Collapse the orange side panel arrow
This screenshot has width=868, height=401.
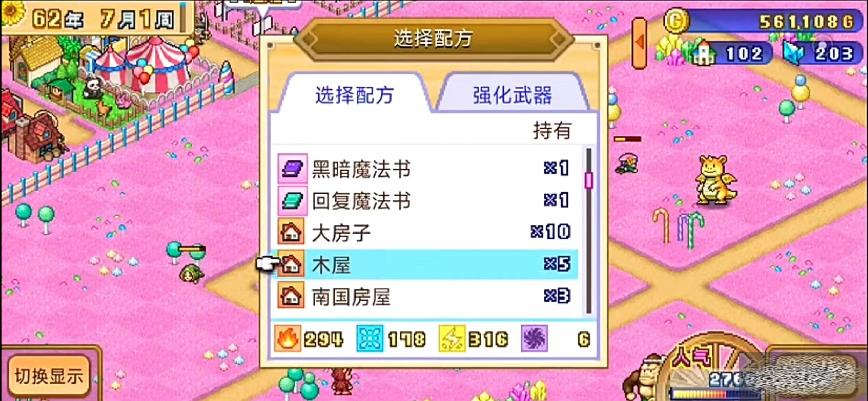pyautogui.click(x=639, y=43)
